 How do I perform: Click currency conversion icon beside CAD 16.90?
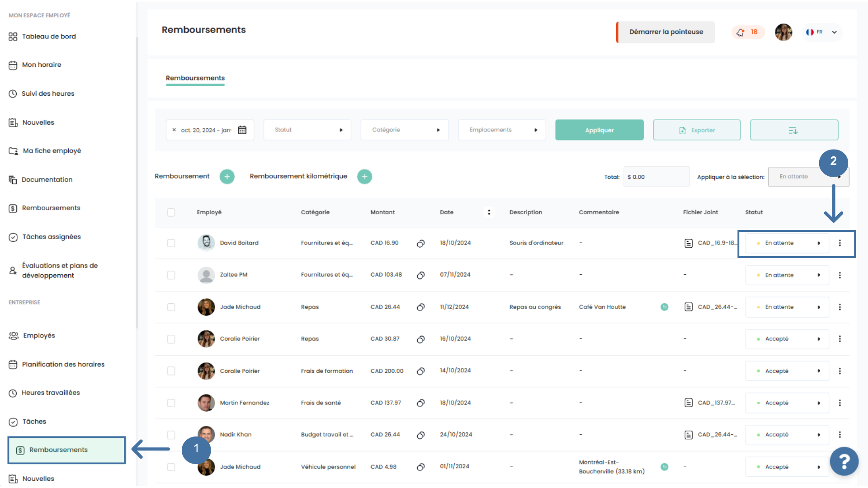click(420, 244)
